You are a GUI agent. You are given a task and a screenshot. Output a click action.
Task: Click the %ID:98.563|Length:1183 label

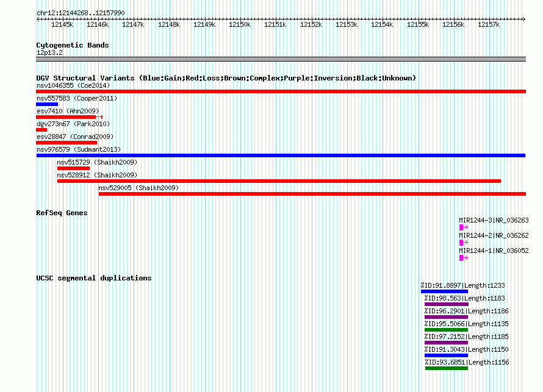tap(465, 298)
